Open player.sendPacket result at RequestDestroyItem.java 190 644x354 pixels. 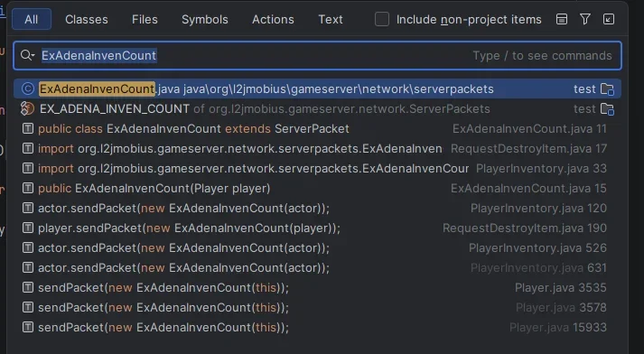317,228
